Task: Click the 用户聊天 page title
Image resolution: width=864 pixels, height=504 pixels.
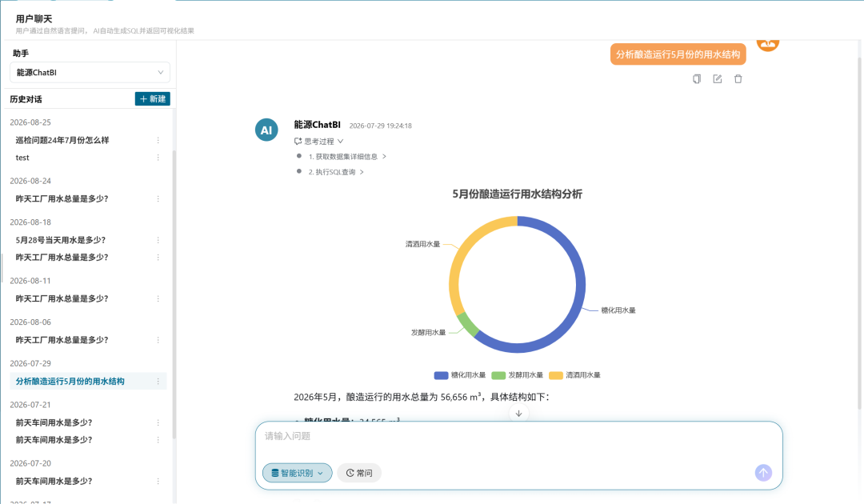Action: pos(34,18)
